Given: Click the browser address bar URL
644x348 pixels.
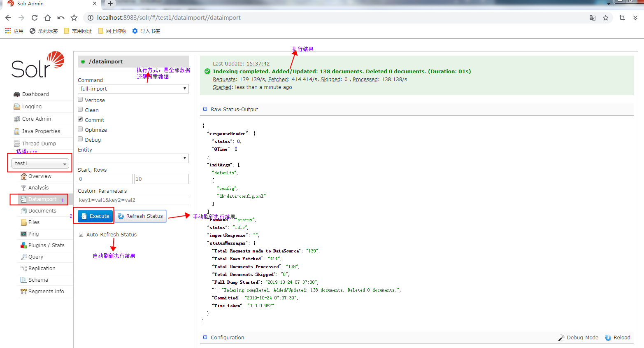Looking at the screenshot, I should (x=169, y=18).
